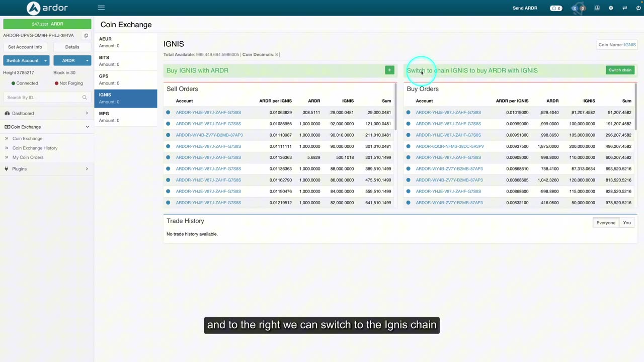Click the Connected status indicator
The width and height of the screenshot is (644, 362).
coord(25,83)
